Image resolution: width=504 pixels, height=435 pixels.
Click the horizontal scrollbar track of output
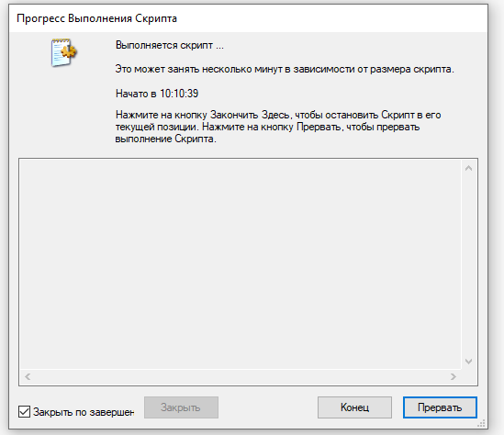[x=241, y=376]
